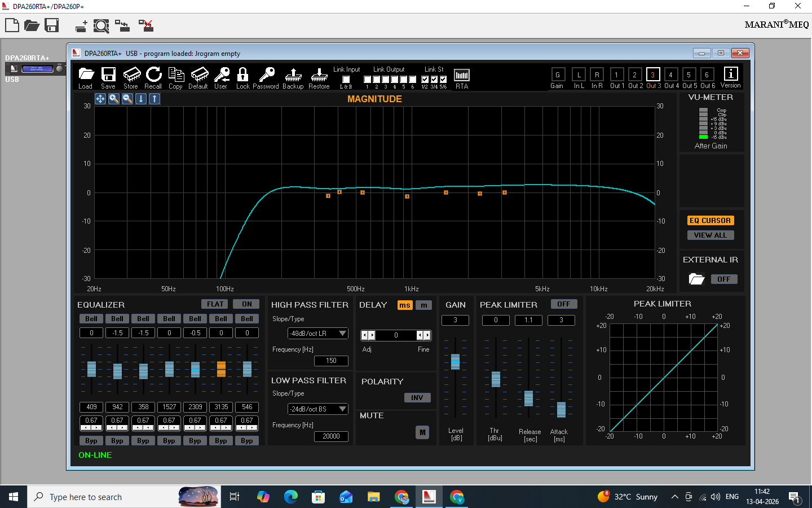The image size is (812, 508).
Task: Open the RTA analyzer icon
Action: click(462, 75)
